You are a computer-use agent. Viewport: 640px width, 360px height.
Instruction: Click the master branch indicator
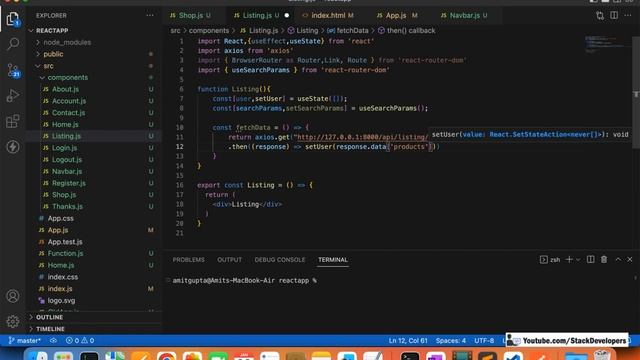24,340
